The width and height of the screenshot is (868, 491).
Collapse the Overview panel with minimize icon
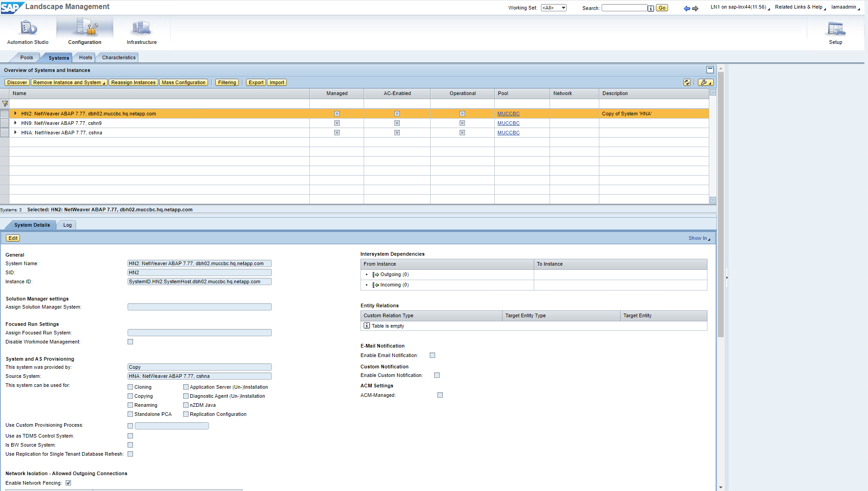point(710,70)
